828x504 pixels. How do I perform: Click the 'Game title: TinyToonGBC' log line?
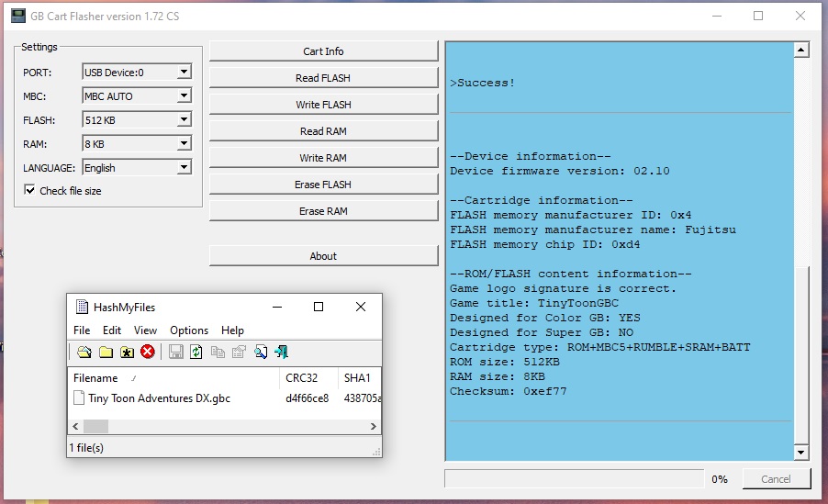point(534,303)
